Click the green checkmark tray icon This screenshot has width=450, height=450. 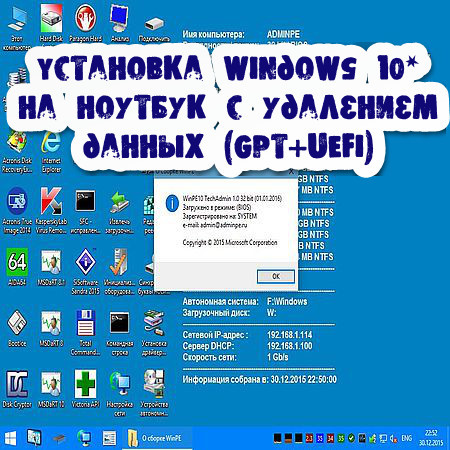coord(351,438)
